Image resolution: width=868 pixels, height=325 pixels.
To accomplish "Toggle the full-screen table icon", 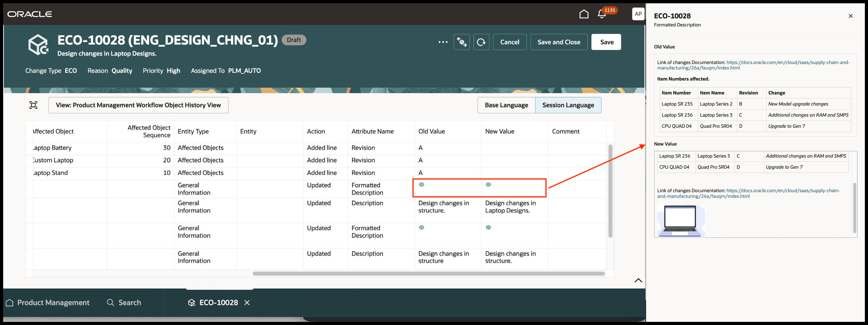I will coord(33,105).
